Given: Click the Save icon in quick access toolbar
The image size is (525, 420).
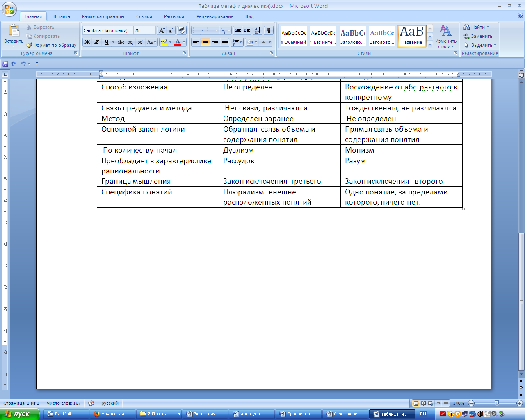Looking at the screenshot, I should [x=5, y=64].
